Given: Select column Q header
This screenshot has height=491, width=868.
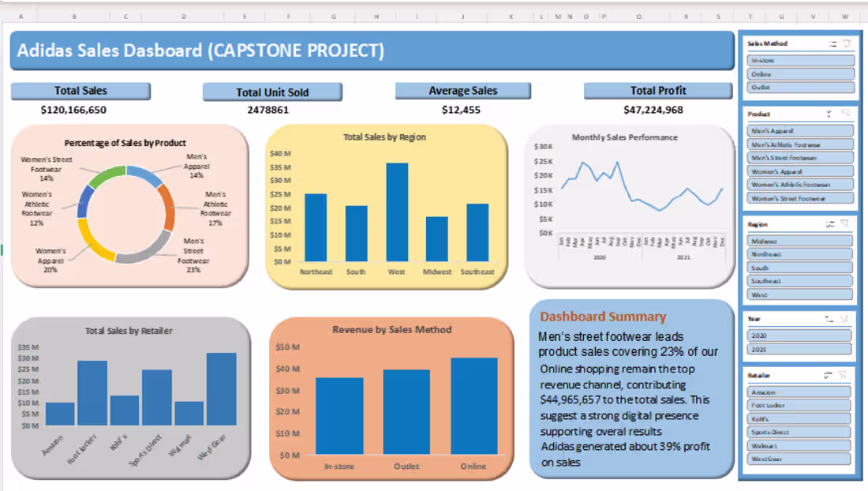Looking at the screenshot, I should click(639, 17).
